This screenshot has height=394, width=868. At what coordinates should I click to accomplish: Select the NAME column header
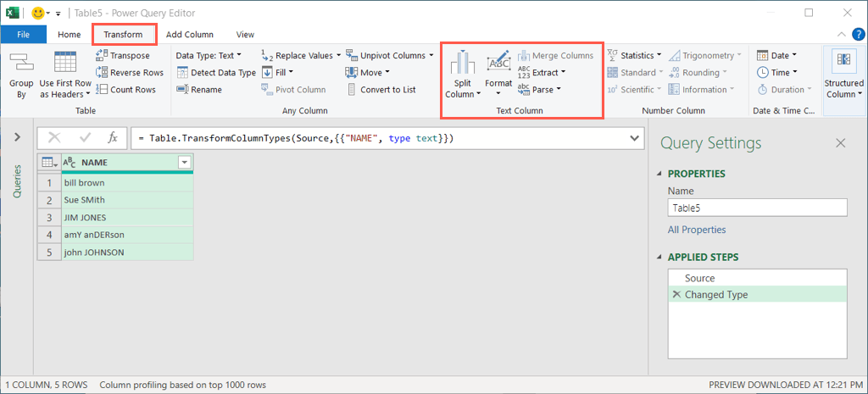coord(127,163)
